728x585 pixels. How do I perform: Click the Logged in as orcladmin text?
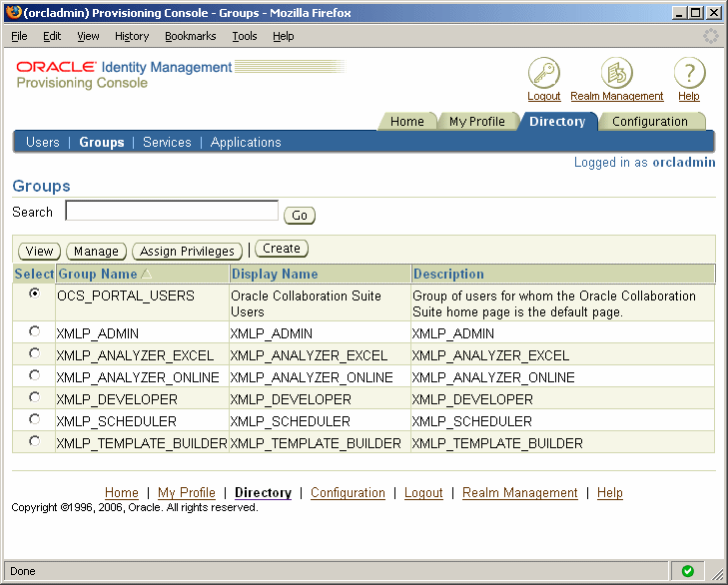644,162
